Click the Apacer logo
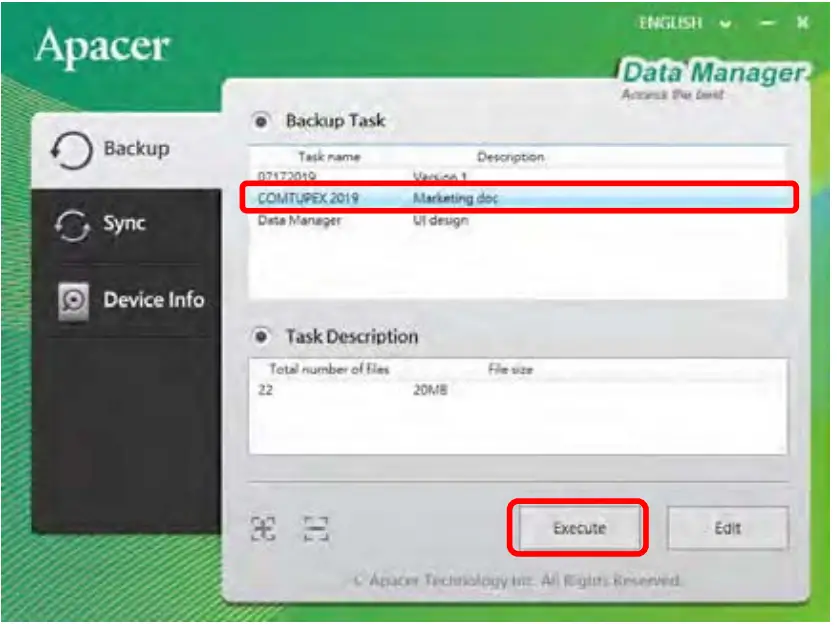The image size is (837, 629). [102, 47]
